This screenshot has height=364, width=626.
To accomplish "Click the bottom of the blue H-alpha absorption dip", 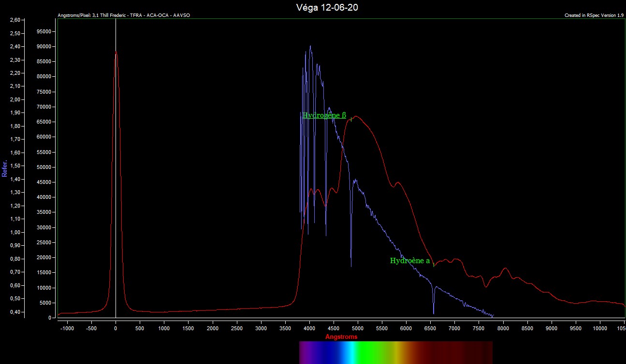I will (x=434, y=313).
